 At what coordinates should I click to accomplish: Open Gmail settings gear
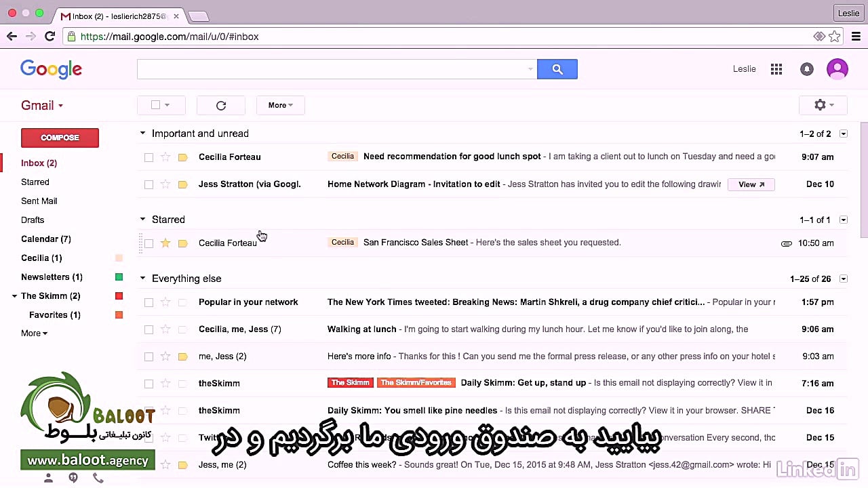820,105
